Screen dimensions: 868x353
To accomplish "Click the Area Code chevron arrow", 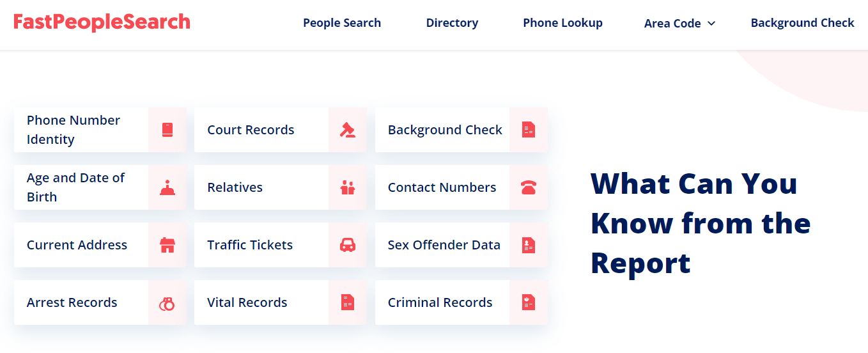I will pos(711,24).
